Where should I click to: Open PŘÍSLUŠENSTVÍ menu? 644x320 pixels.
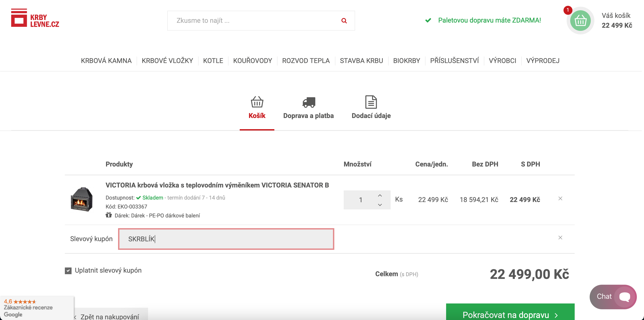click(x=454, y=61)
